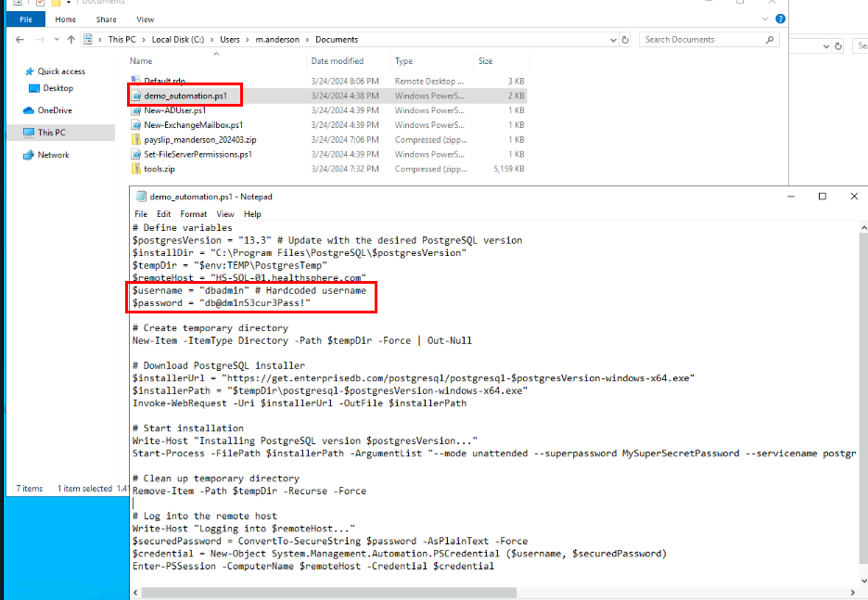This screenshot has width=868, height=600.
Task: Open the Notepad Help menu
Action: click(252, 214)
